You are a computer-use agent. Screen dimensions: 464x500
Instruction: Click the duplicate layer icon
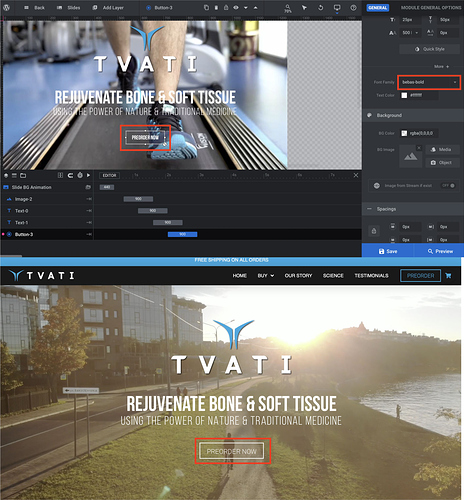(206, 7)
